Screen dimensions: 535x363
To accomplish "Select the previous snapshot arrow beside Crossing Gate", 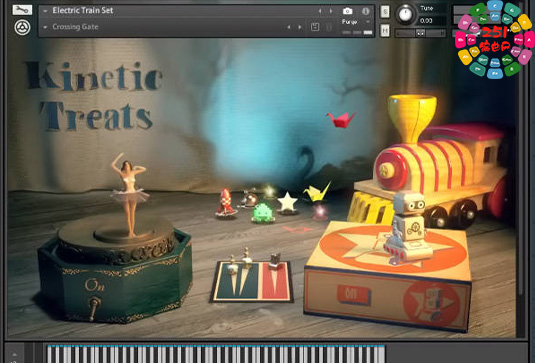I will [x=289, y=27].
